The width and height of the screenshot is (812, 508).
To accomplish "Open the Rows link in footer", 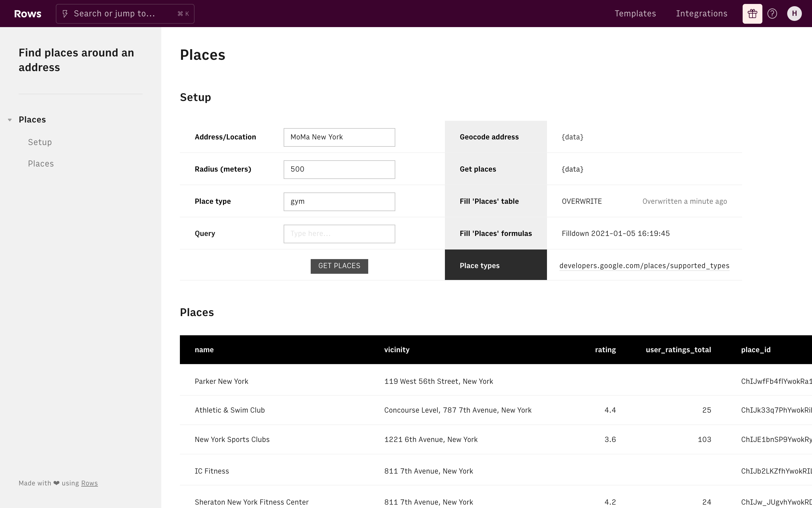I will coord(89,483).
